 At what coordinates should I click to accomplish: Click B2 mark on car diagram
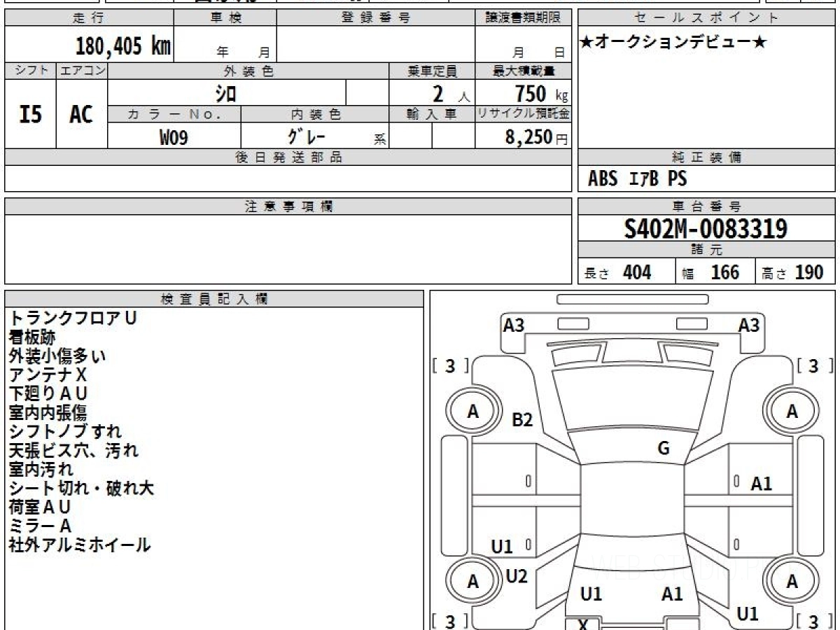point(522,420)
